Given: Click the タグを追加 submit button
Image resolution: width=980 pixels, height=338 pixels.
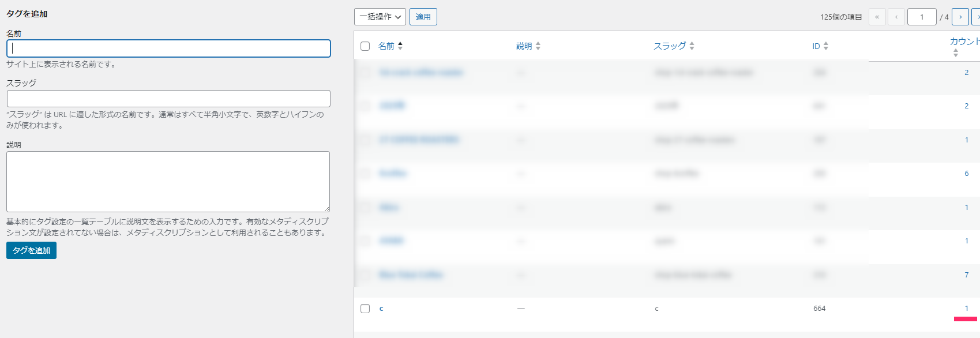Looking at the screenshot, I should [31, 250].
